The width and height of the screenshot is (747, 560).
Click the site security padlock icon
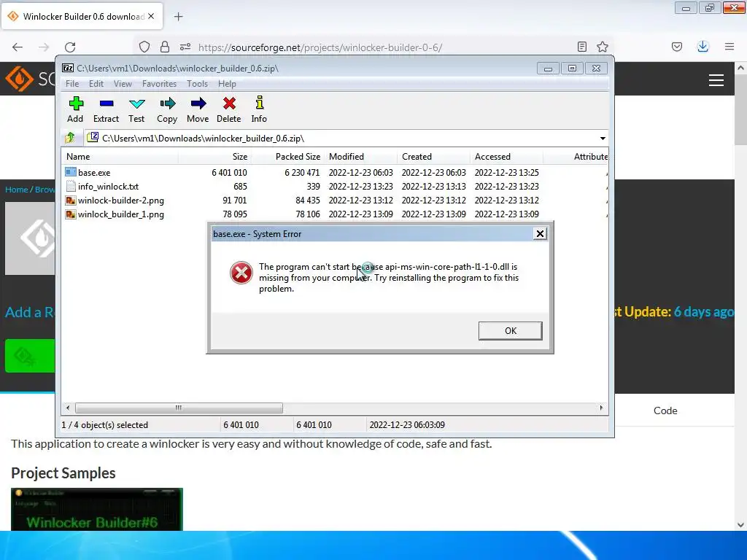[x=165, y=47]
